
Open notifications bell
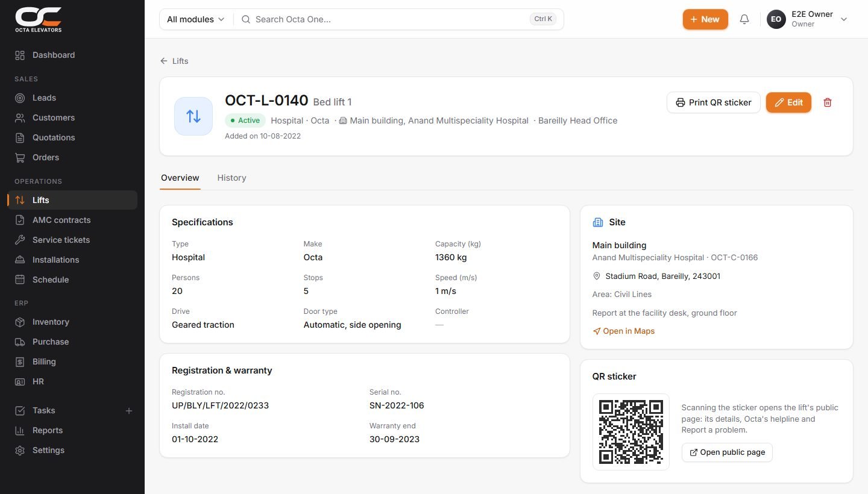(744, 19)
